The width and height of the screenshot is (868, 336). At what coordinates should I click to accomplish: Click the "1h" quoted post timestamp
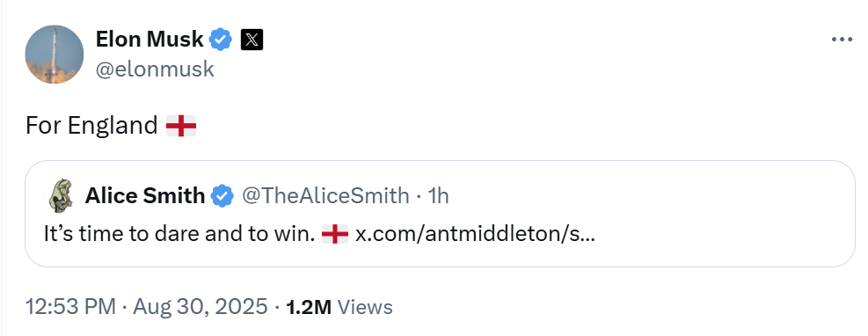pyautogui.click(x=439, y=195)
